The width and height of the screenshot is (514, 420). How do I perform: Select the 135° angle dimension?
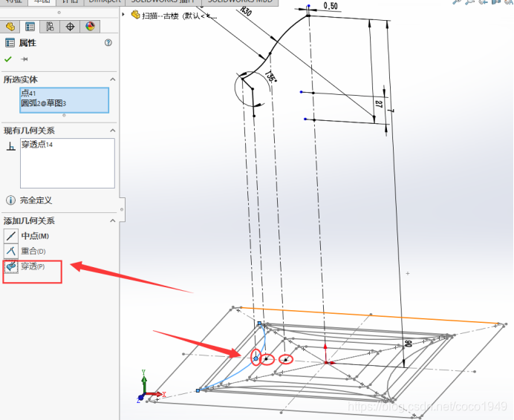click(270, 76)
